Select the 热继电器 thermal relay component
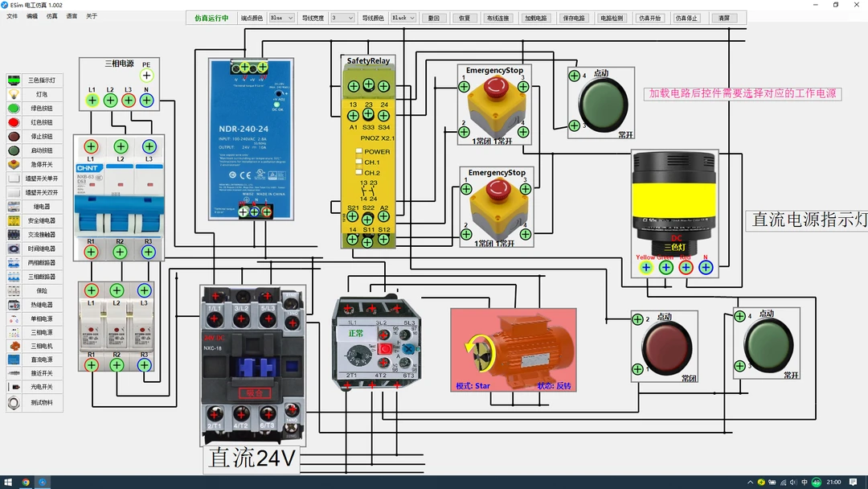The height and width of the screenshot is (489, 868). [x=35, y=305]
